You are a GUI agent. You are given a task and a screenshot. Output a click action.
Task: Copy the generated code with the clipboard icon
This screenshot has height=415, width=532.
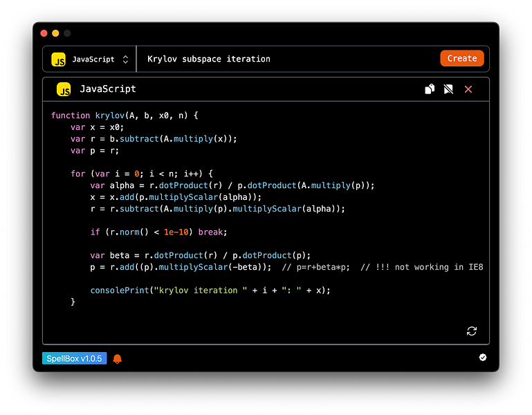click(430, 89)
